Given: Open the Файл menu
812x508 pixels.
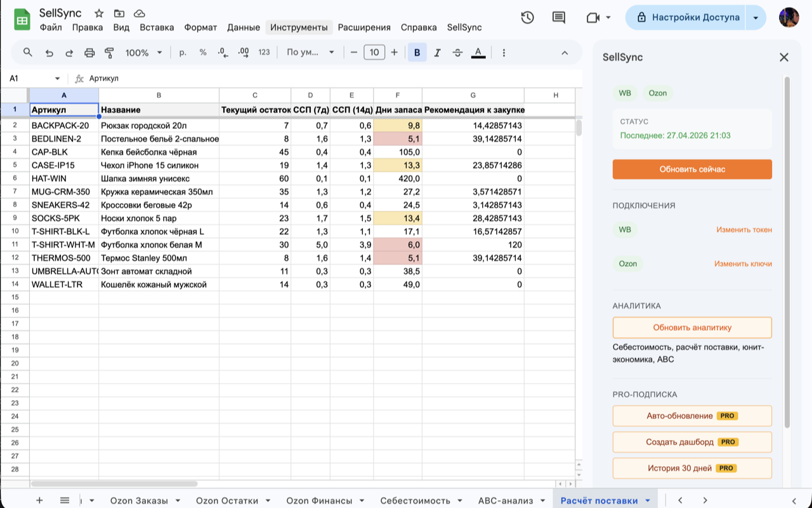Looking at the screenshot, I should [51, 27].
